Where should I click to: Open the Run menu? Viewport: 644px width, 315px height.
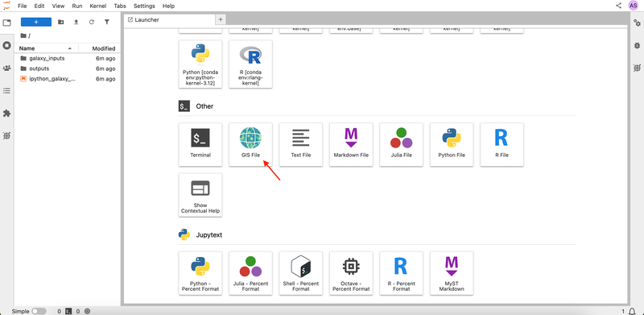pyautogui.click(x=76, y=6)
